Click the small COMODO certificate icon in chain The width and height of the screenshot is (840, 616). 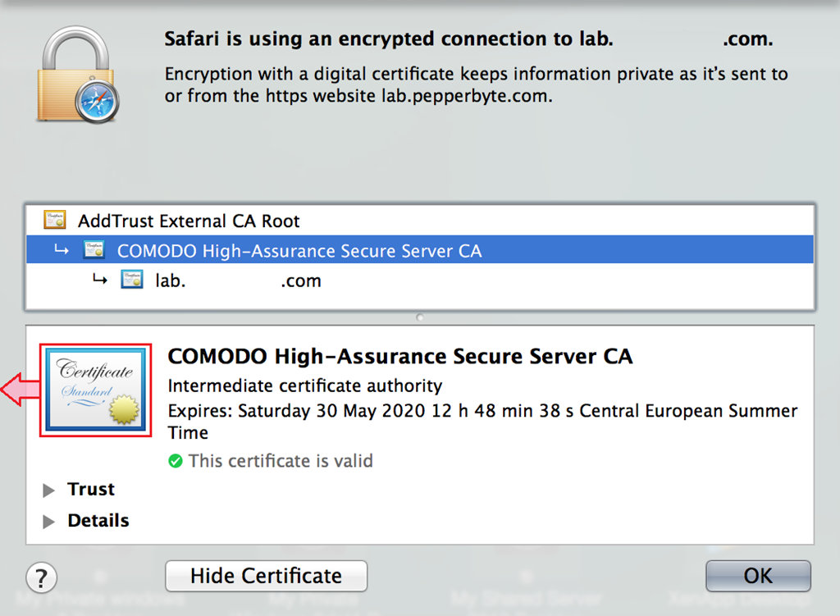click(94, 251)
